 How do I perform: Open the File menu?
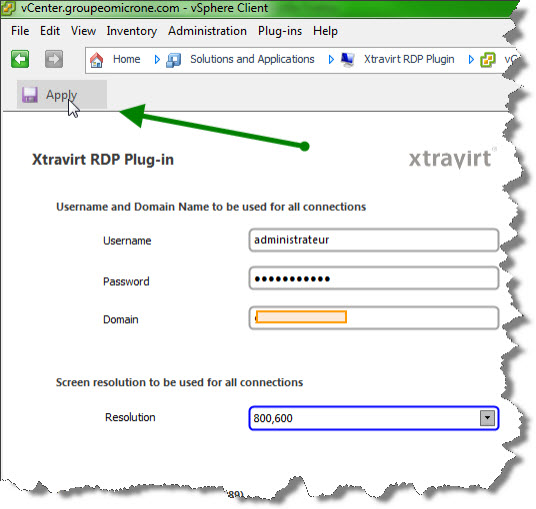pyautogui.click(x=20, y=31)
